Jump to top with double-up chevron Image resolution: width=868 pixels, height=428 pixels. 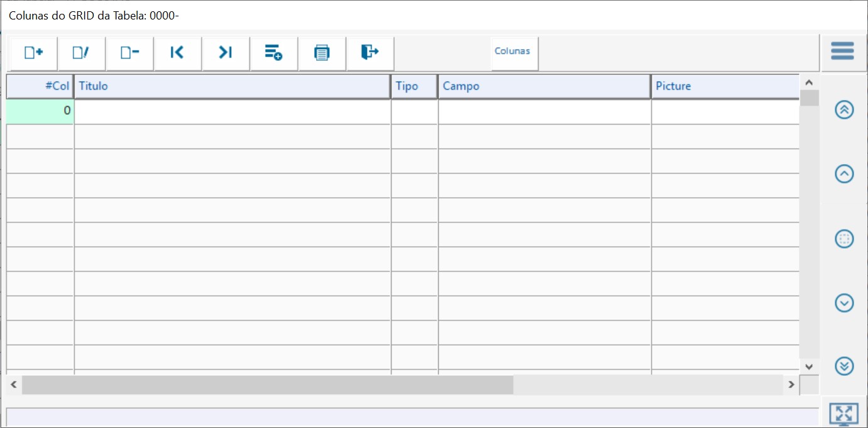click(844, 109)
